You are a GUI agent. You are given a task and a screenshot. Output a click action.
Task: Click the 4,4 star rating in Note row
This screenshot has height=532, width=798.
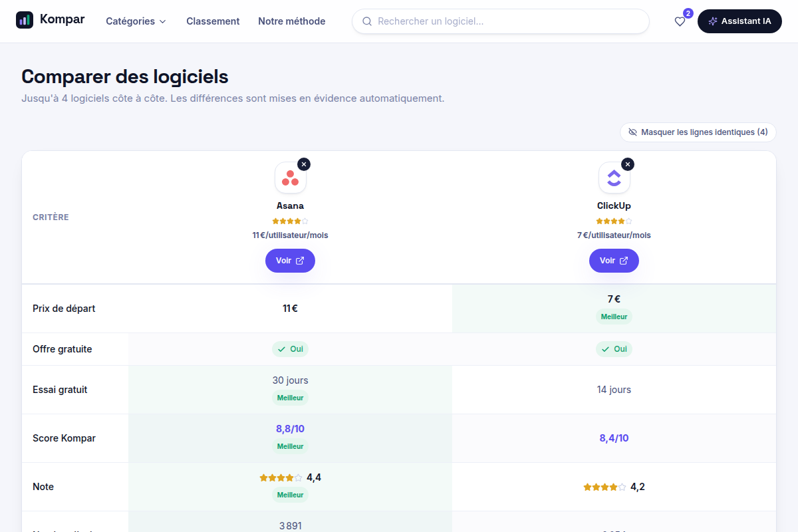pos(290,477)
